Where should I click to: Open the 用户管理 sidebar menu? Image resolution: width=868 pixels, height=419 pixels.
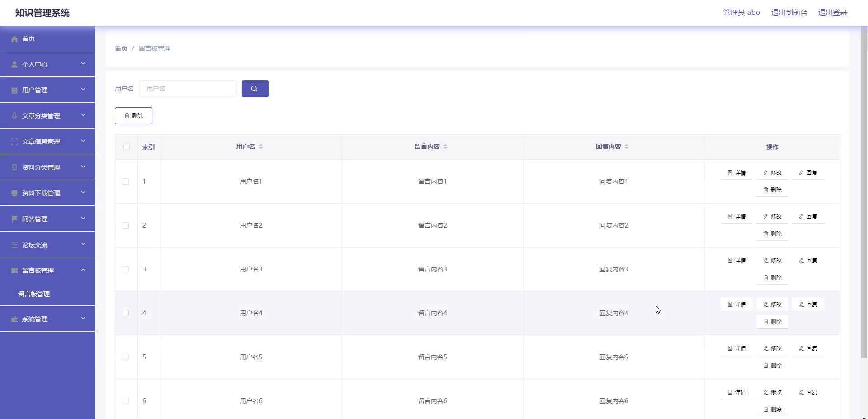tap(47, 90)
